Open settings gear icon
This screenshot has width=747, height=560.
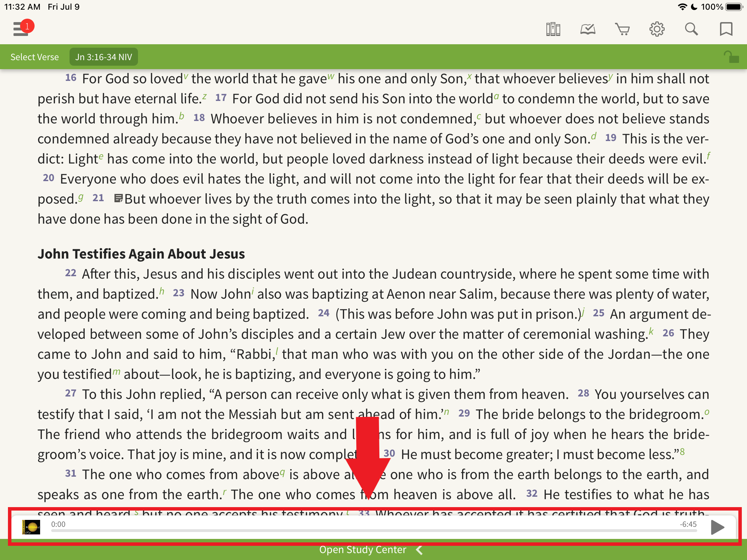point(657,29)
